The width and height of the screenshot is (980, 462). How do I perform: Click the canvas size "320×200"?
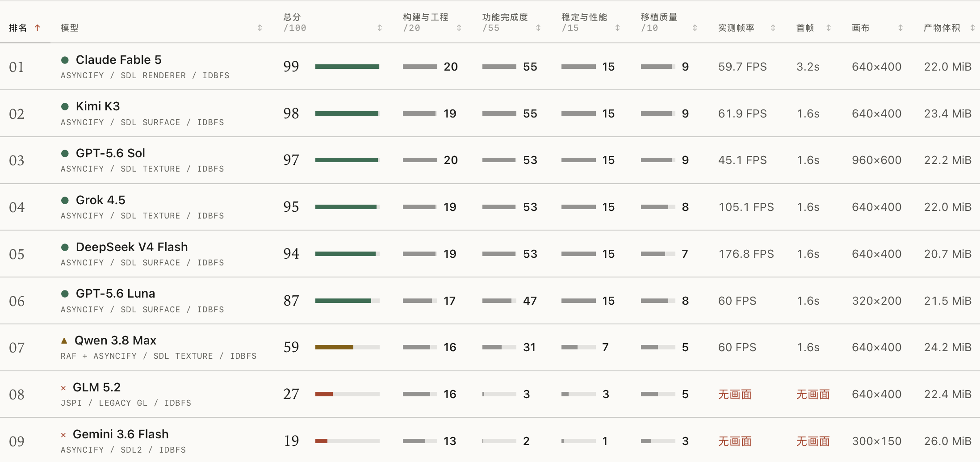click(x=876, y=301)
